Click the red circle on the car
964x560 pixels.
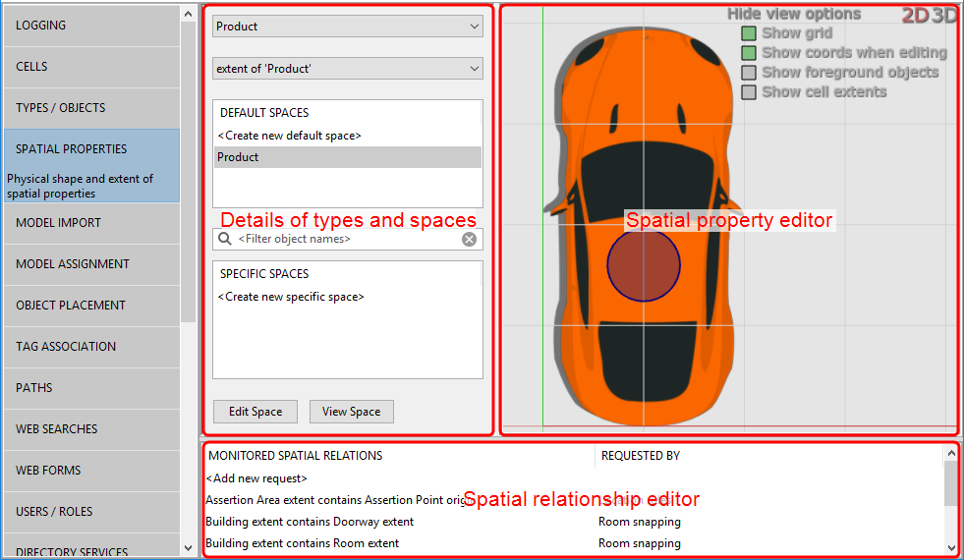(x=643, y=265)
